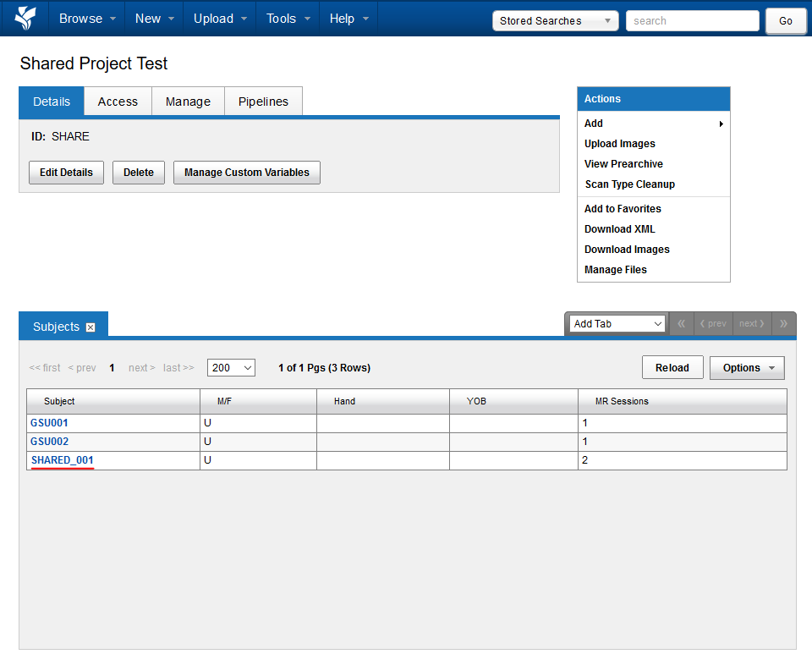Viewport: 812px width, 665px height.
Task: Click the Edit Details button
Action: 66,173
